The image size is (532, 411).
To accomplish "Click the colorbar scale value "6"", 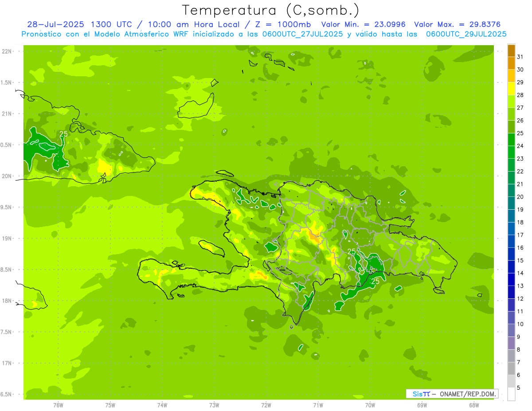I will (518, 375).
